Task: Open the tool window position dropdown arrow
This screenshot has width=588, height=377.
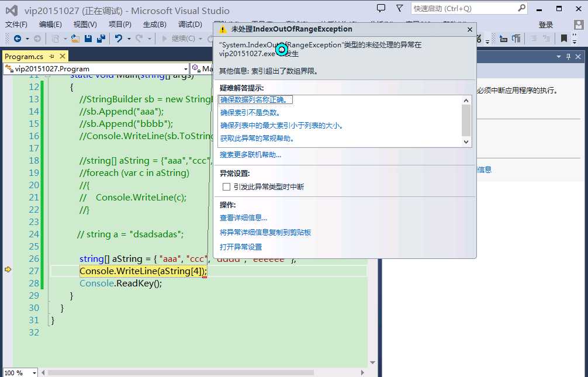Action: coord(559,57)
